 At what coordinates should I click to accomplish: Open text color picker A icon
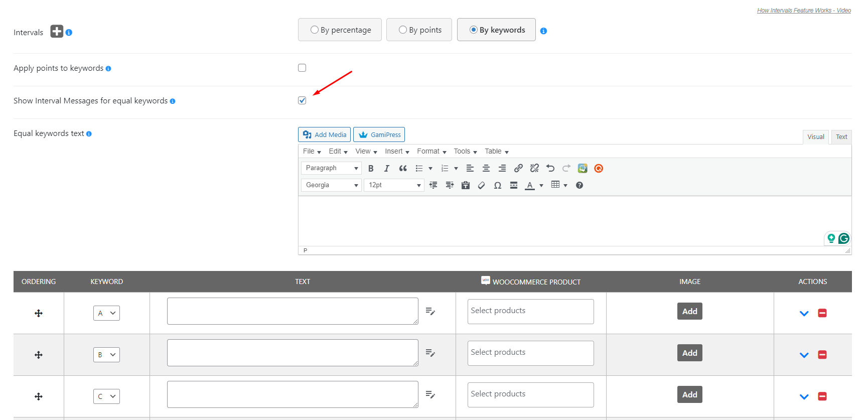pyautogui.click(x=530, y=185)
